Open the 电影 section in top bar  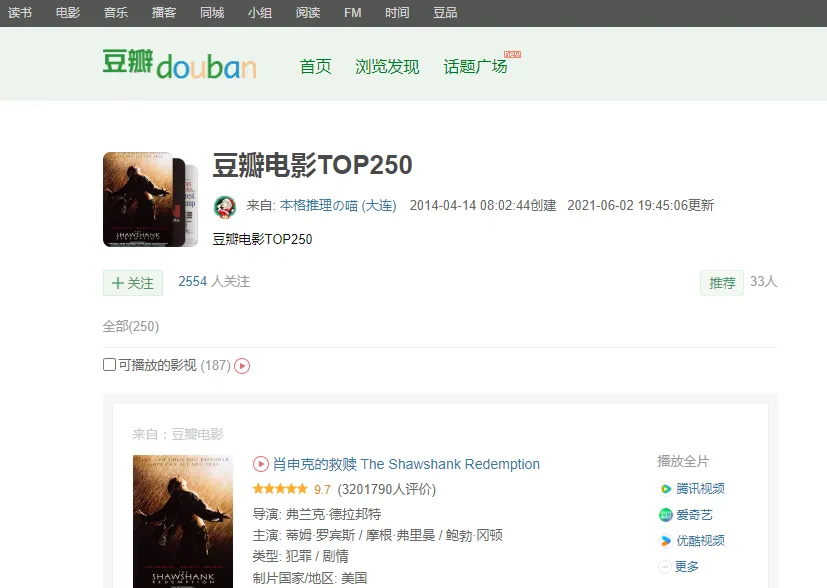(68, 13)
